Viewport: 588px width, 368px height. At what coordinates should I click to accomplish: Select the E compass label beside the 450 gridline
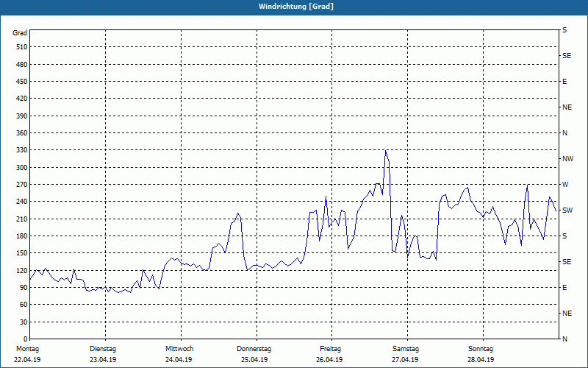click(x=564, y=82)
